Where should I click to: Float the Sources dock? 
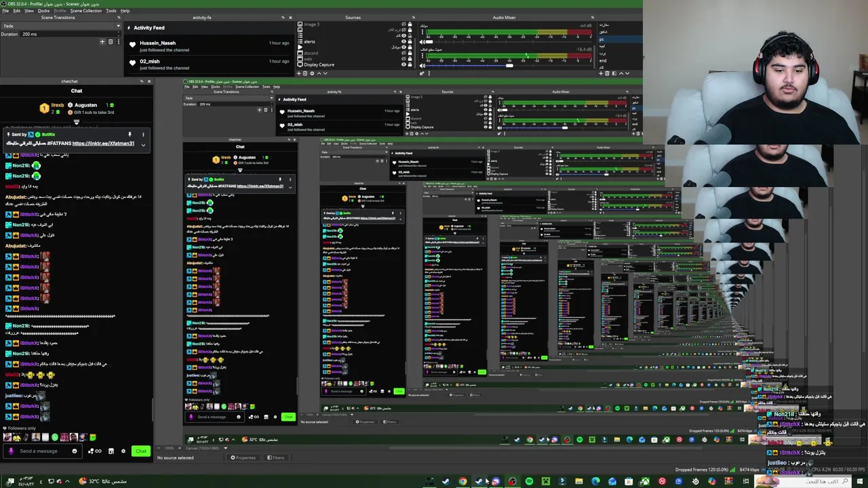click(x=414, y=18)
